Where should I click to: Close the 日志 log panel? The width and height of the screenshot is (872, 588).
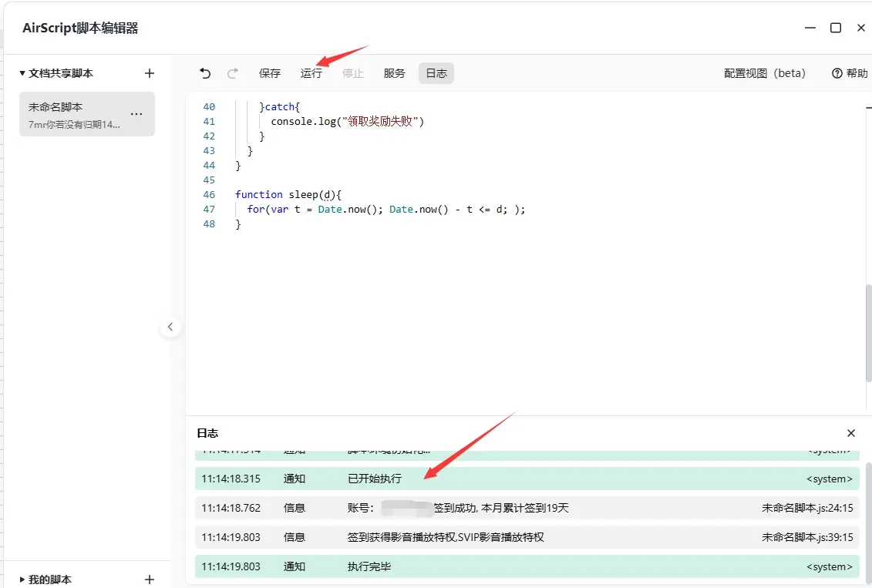(851, 433)
